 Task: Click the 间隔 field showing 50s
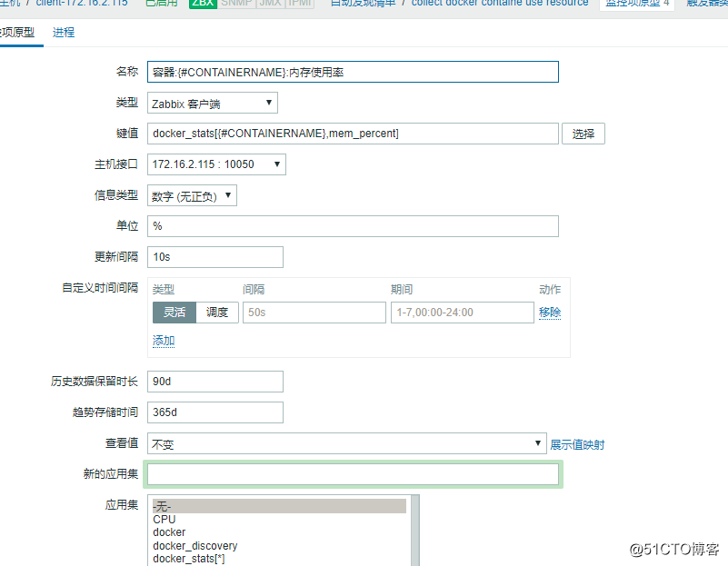tap(314, 313)
